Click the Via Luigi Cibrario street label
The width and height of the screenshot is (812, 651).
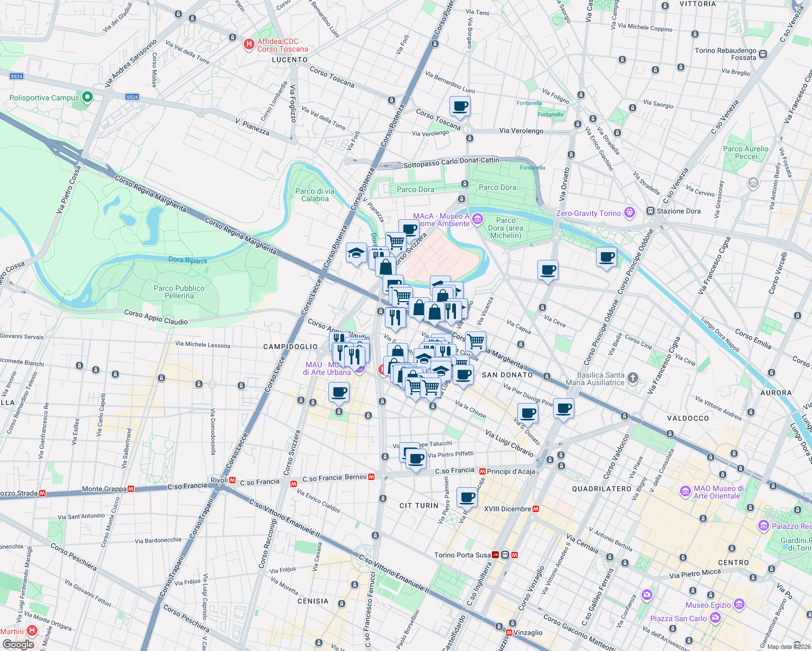[509, 443]
